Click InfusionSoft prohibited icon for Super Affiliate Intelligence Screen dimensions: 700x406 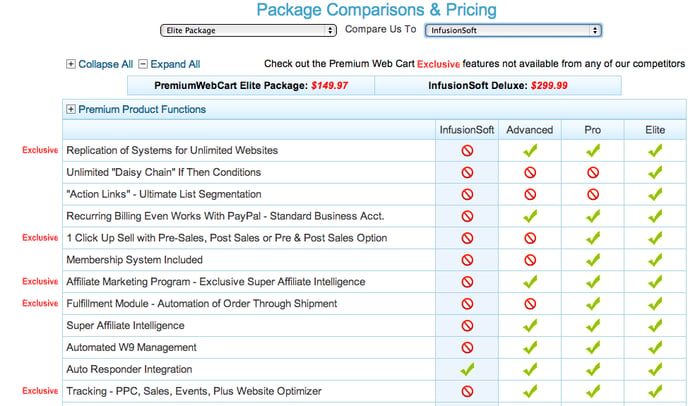coord(467,326)
